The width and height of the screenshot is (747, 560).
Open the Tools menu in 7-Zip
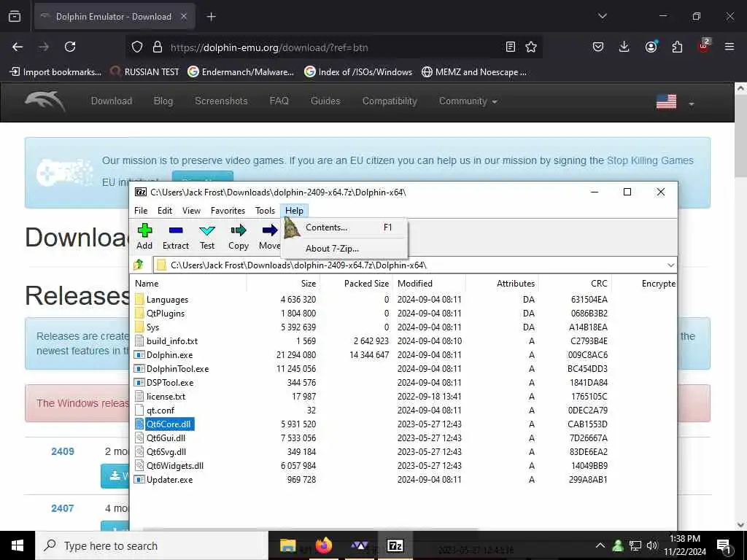[x=265, y=211]
